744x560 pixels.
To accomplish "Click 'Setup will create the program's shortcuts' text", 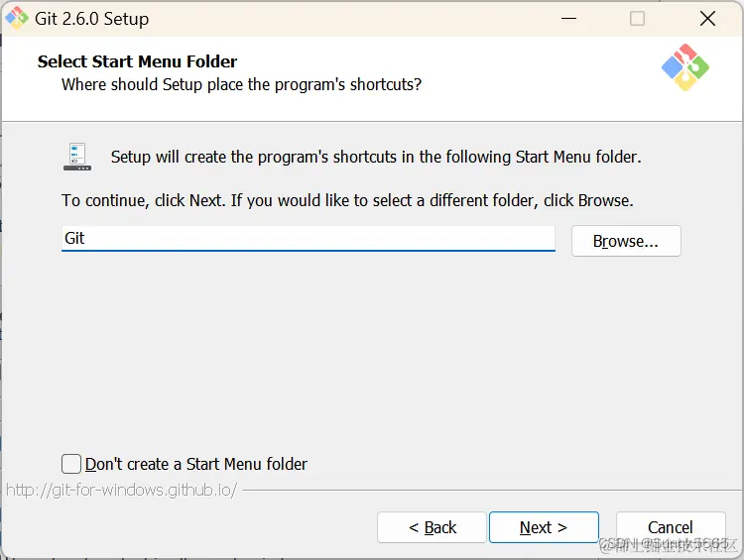I will coord(376,157).
